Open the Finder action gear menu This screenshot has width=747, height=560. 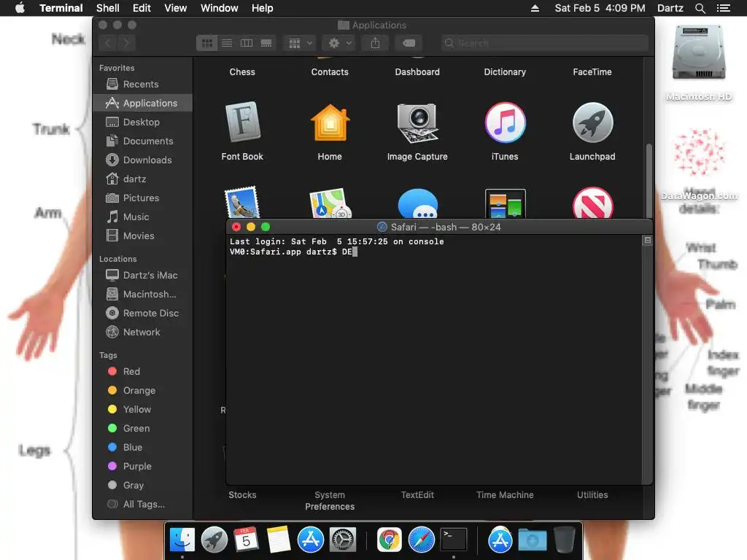point(339,43)
